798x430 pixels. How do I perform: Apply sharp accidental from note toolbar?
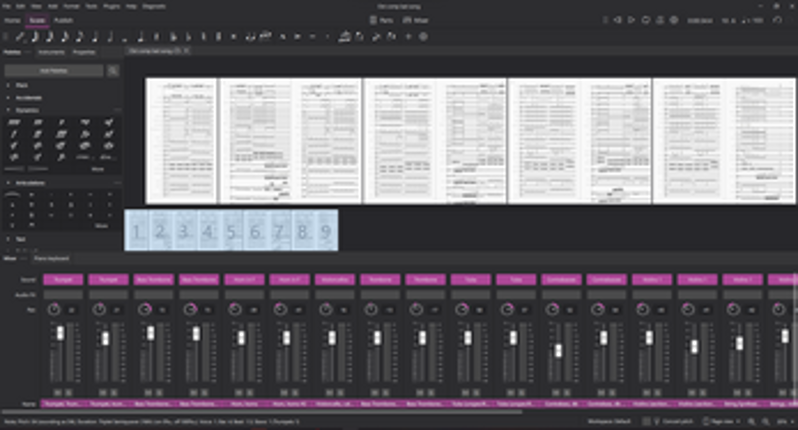(x=219, y=37)
